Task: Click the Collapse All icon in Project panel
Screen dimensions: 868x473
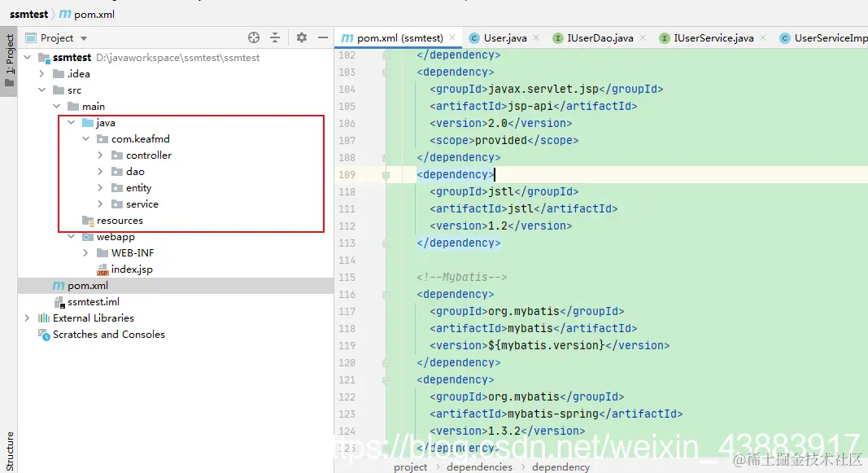Action: pos(275,37)
